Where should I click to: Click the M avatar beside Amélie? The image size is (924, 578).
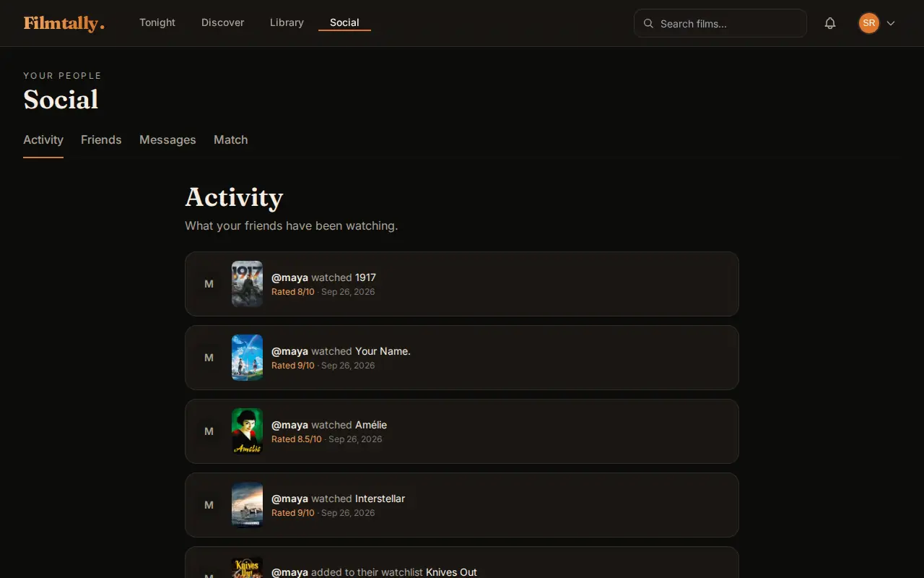point(209,431)
